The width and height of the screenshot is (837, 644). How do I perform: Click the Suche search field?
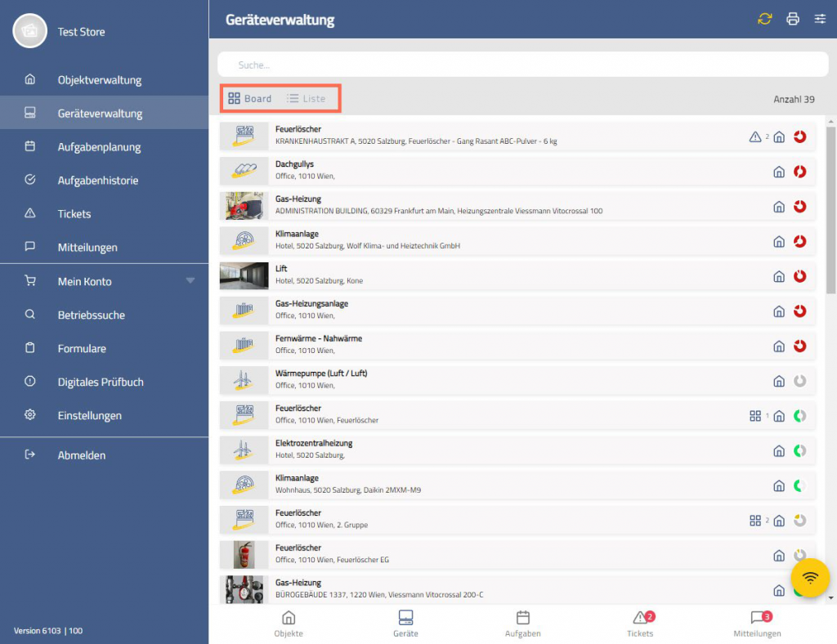(x=523, y=65)
